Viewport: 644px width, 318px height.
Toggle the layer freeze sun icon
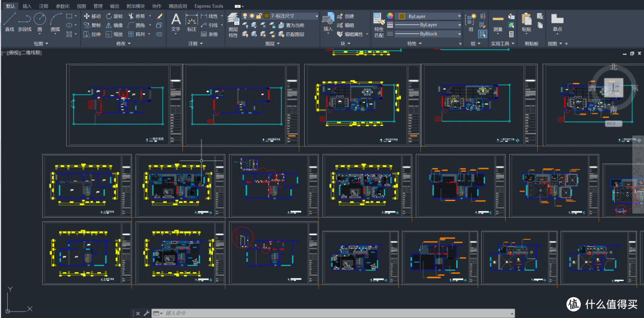click(x=252, y=16)
